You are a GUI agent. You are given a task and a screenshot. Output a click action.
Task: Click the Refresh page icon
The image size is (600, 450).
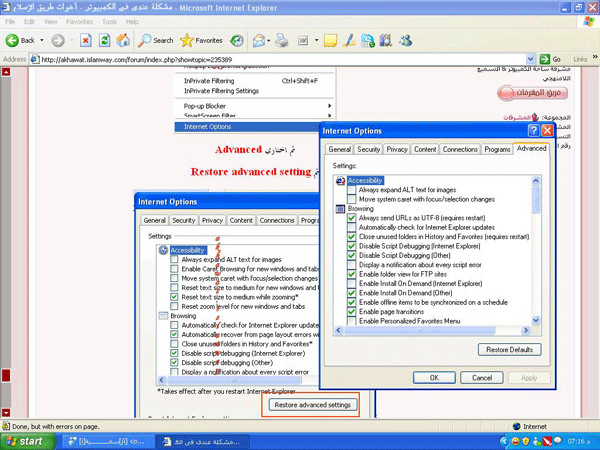coord(104,40)
